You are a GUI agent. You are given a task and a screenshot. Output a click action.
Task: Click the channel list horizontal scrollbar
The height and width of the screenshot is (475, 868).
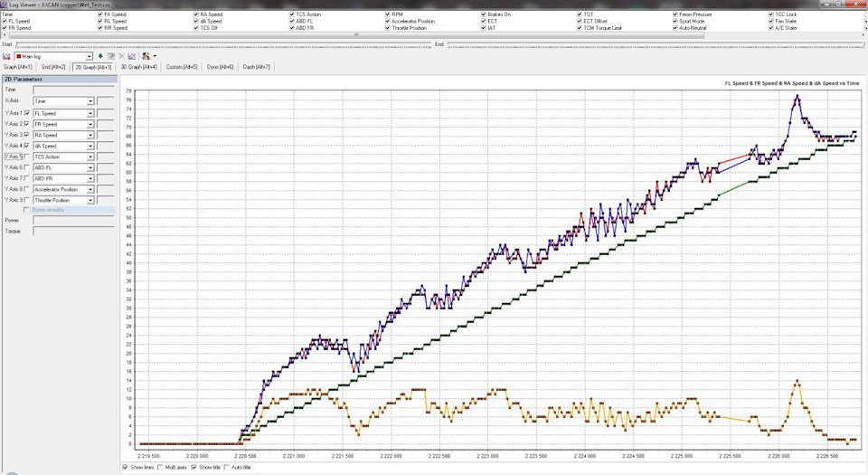[x=356, y=35]
